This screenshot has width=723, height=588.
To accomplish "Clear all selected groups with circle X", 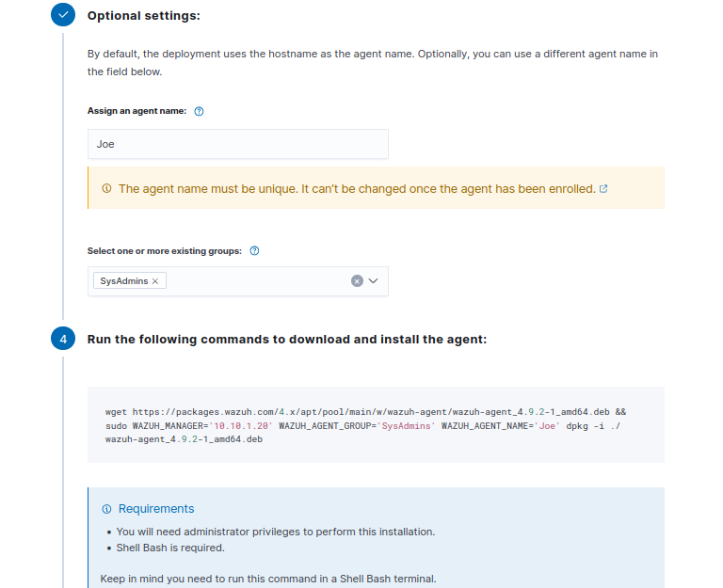I will pos(357,280).
